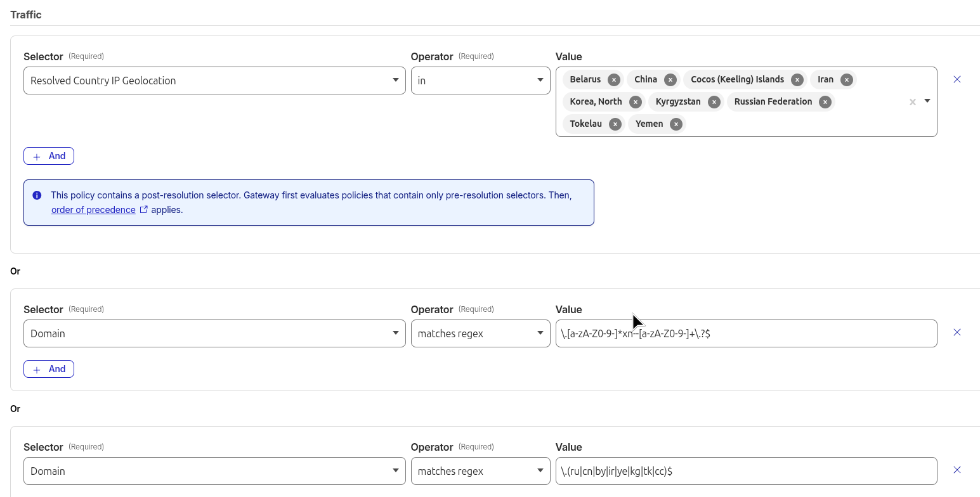
Task: Open the second rule's Domain selector dropdown
Action: pyautogui.click(x=214, y=333)
